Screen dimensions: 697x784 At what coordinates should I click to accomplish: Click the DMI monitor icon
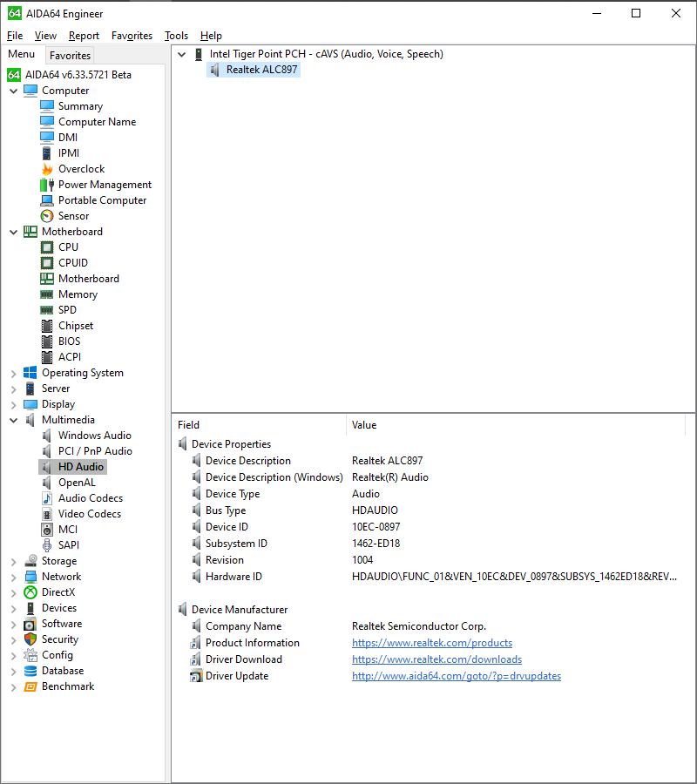pyautogui.click(x=47, y=137)
